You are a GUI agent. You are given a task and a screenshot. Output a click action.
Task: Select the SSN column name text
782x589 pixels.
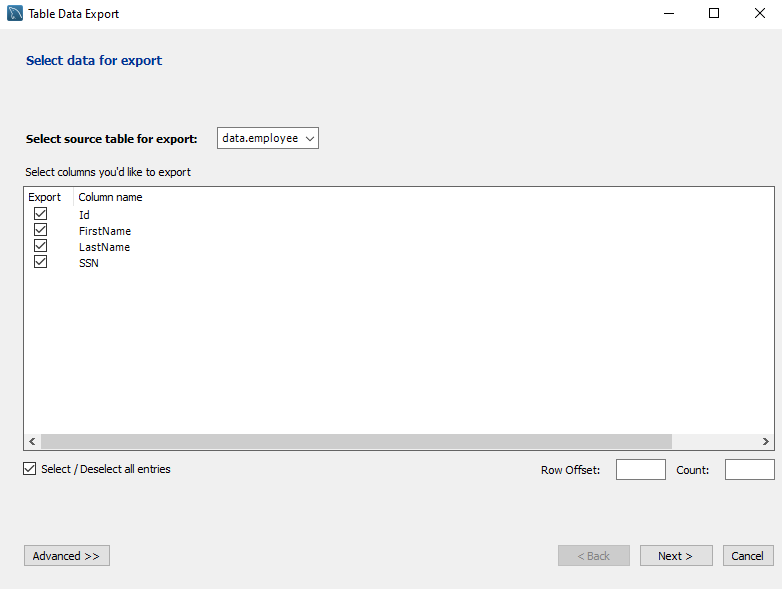click(89, 263)
